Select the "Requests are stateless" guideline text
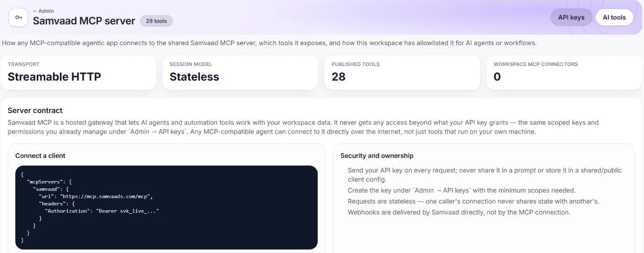644x253 pixels. [473, 201]
